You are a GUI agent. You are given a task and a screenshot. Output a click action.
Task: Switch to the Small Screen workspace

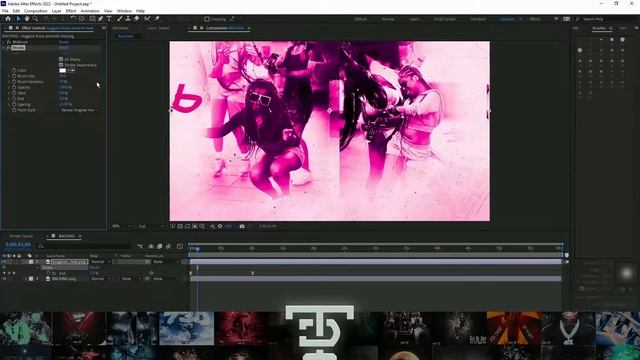[444, 19]
